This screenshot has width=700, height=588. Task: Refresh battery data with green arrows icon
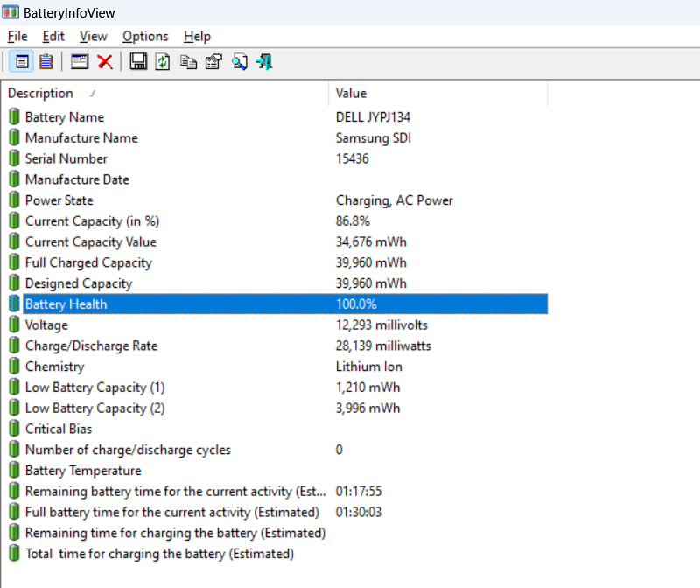point(163,61)
